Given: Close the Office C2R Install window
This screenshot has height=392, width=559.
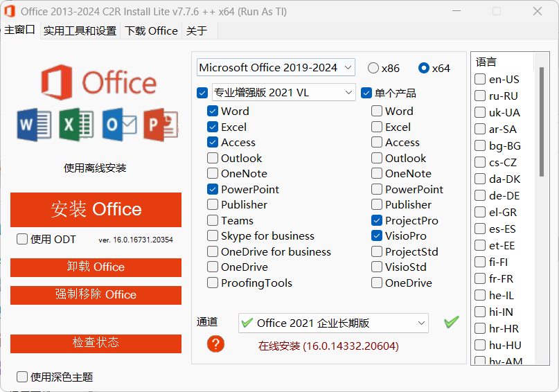Looking at the screenshot, I should 538,11.
